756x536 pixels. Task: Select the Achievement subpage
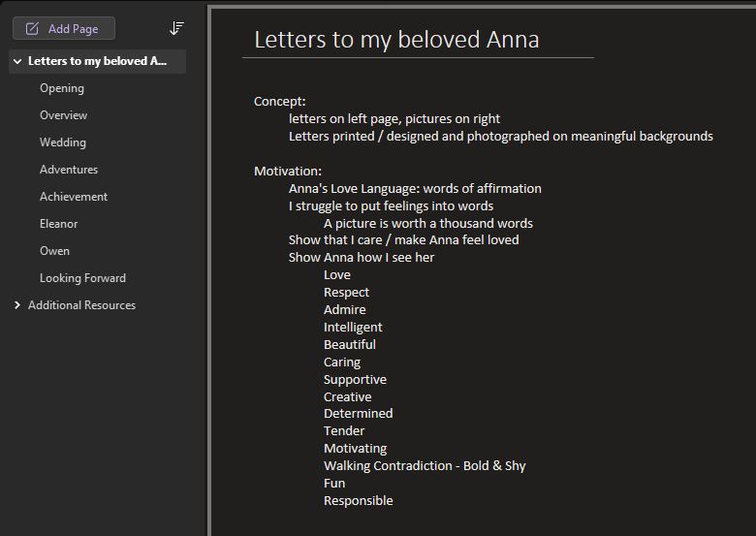click(74, 197)
